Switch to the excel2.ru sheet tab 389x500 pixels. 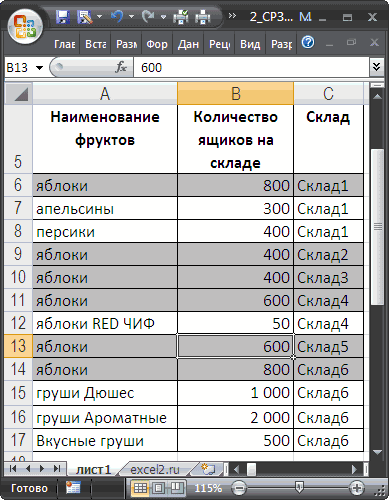(x=155, y=469)
